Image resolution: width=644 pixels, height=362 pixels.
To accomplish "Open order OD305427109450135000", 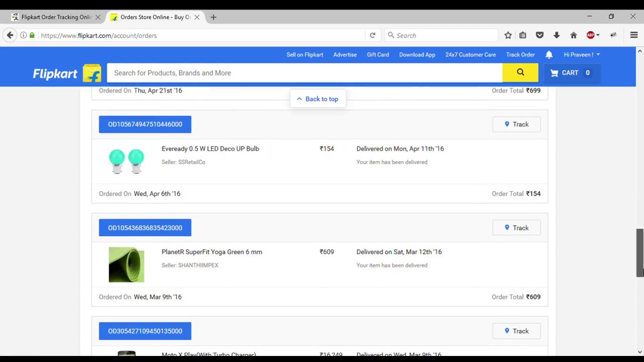I will [x=145, y=331].
